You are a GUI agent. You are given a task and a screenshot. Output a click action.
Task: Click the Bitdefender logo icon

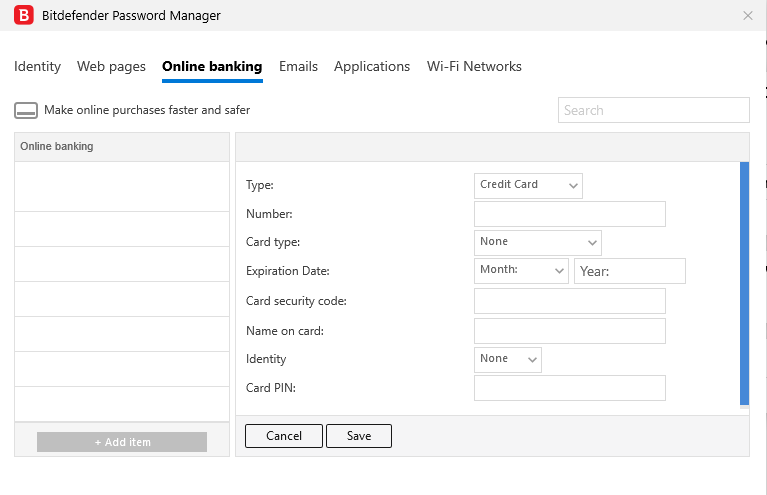pos(23,16)
